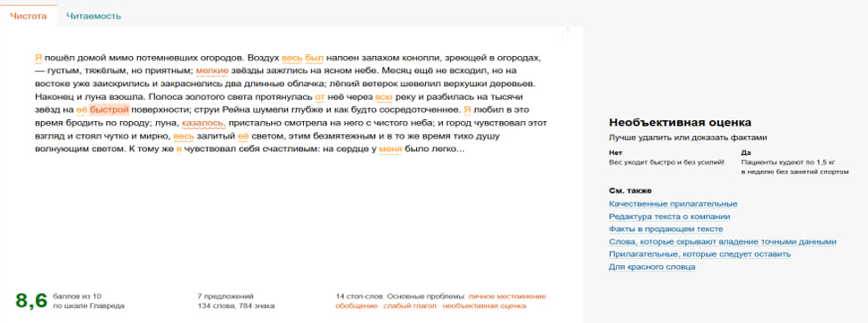This screenshot has width=868, height=323.
Task: Click highlighted я before чувствовал
Action: [179, 149]
